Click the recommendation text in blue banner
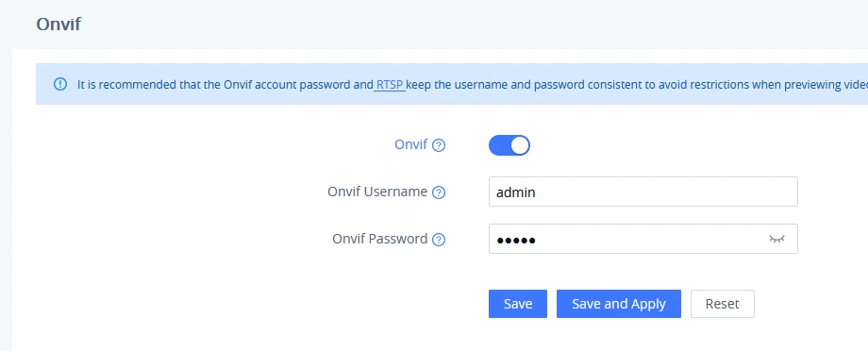868x351 pixels. [x=472, y=85]
